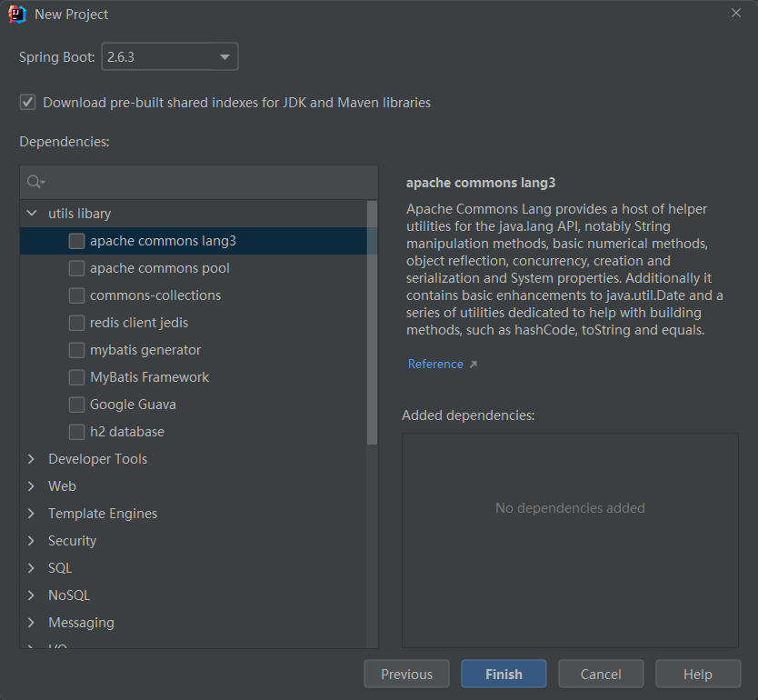Tick the Google Guava checkbox
Image resolution: width=758 pixels, height=700 pixels.
pos(76,405)
